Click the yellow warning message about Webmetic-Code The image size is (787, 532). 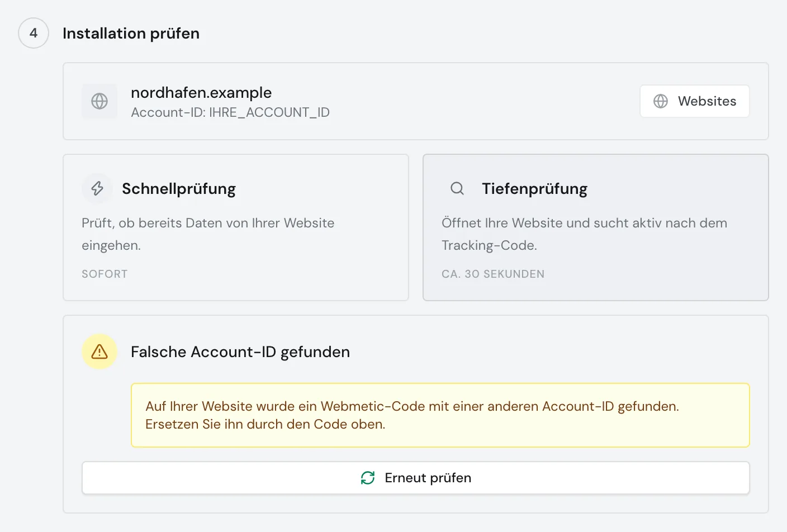point(440,415)
